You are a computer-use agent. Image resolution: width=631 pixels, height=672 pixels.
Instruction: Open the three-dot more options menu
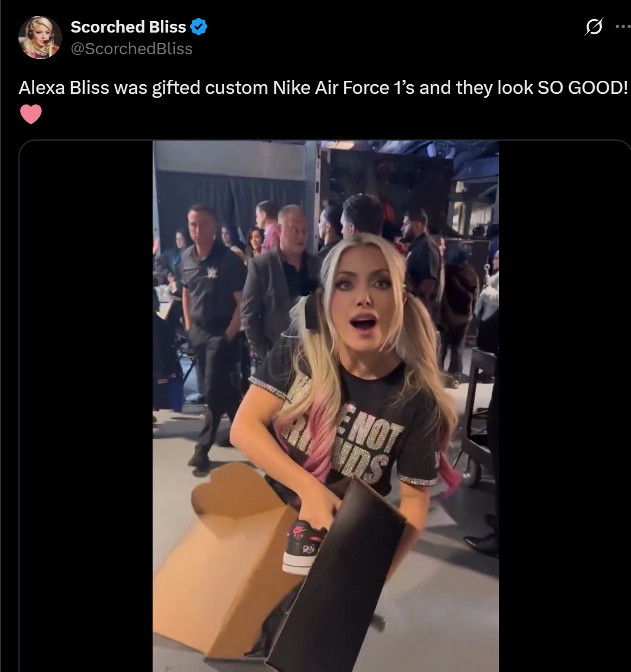click(623, 26)
